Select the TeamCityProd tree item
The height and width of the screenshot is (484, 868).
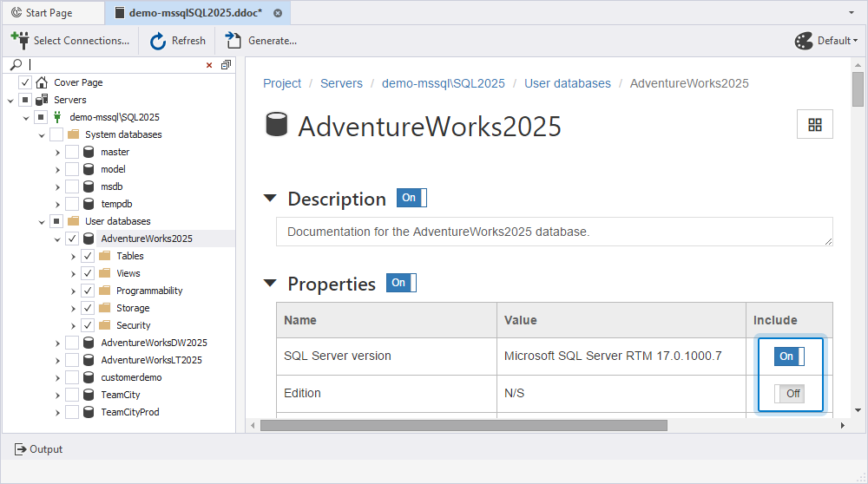coord(130,412)
